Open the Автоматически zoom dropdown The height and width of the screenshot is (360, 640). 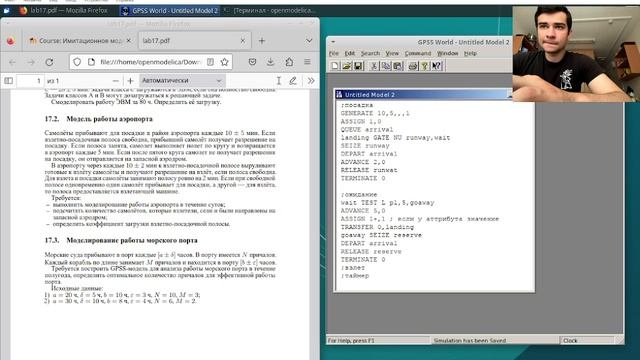[x=182, y=80]
